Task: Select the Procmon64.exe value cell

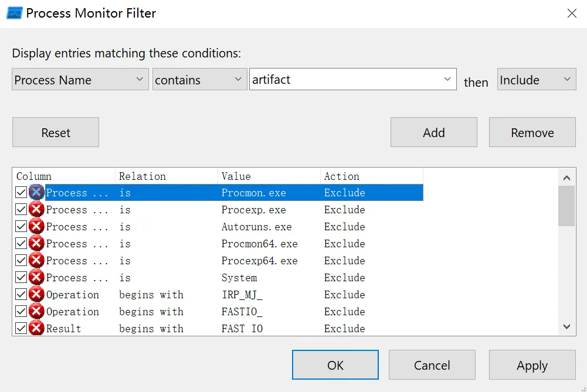Action: pos(259,244)
